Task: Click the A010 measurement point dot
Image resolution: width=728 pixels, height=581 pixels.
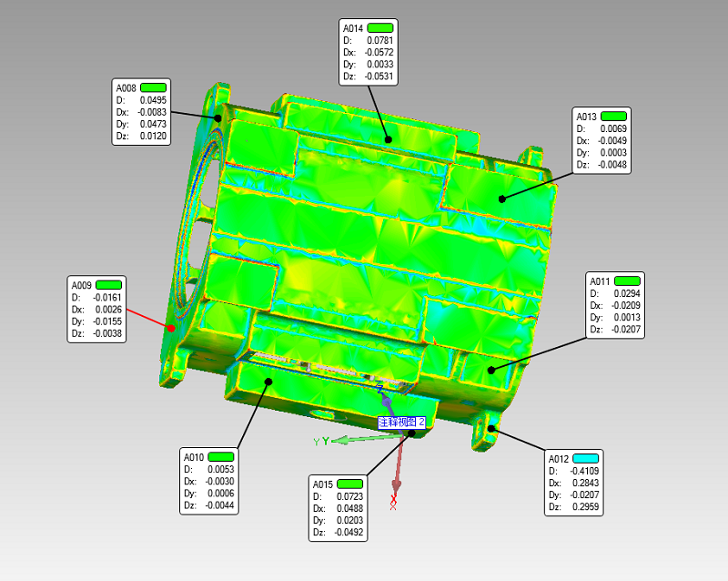Action: [268, 382]
